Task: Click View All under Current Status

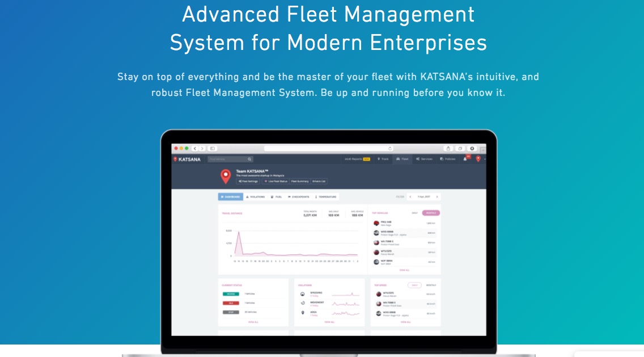Action: [x=253, y=322]
